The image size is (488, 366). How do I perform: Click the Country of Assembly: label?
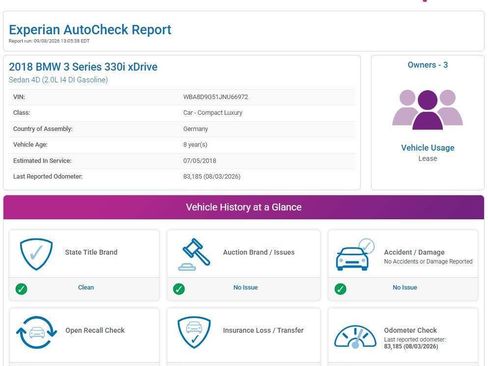tap(43, 129)
